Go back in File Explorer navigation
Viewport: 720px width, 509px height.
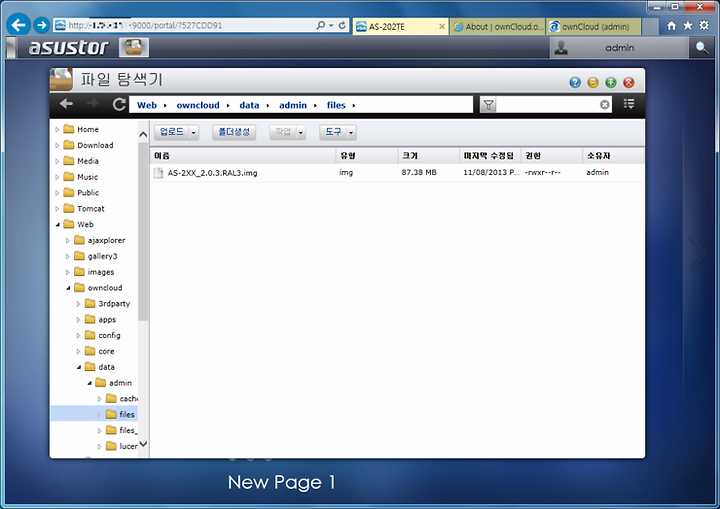pos(67,104)
